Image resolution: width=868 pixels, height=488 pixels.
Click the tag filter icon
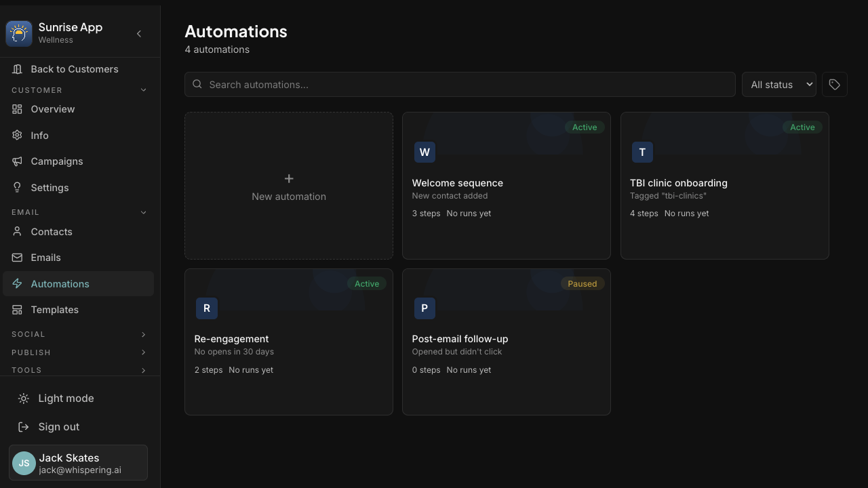834,85
